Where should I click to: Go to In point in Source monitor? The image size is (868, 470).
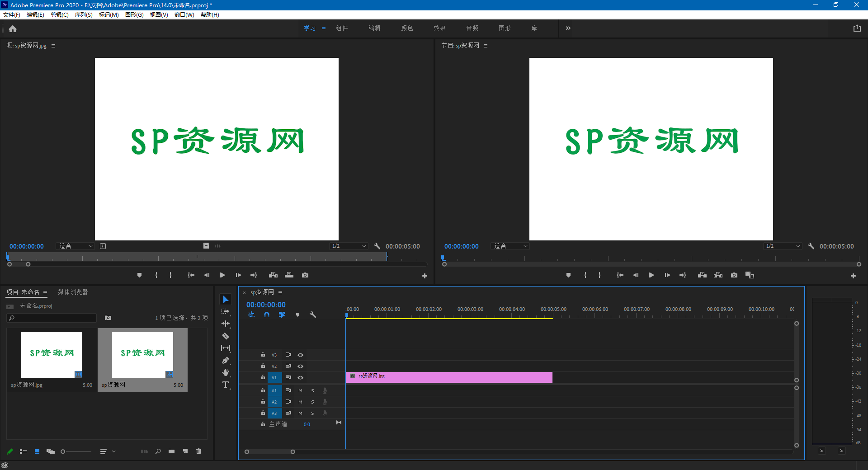(191, 275)
